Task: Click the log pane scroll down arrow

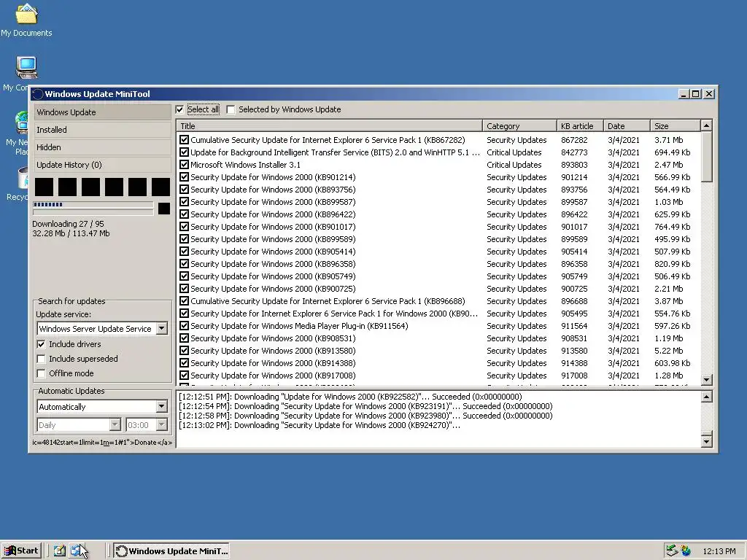Action: 706,441
